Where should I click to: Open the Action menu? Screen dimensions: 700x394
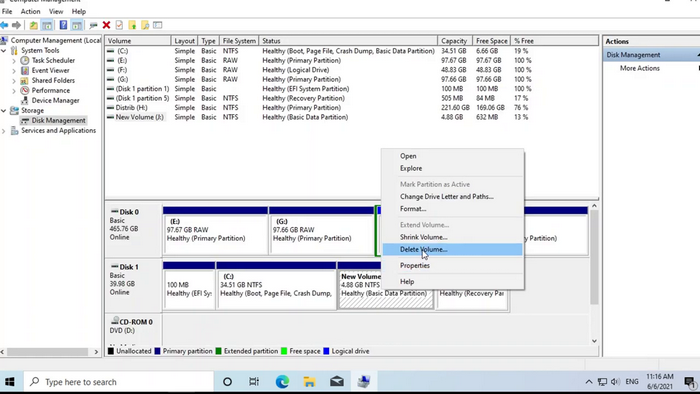tap(30, 11)
